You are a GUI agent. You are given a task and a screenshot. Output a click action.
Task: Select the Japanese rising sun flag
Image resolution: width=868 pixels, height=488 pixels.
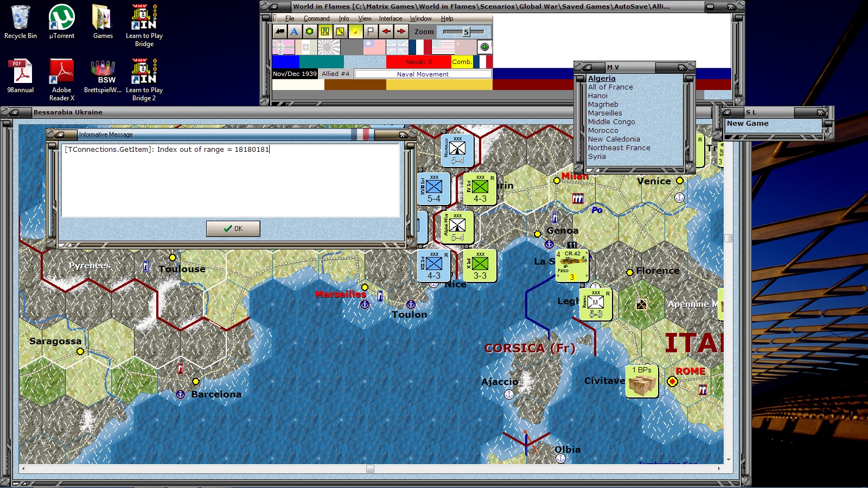click(329, 47)
